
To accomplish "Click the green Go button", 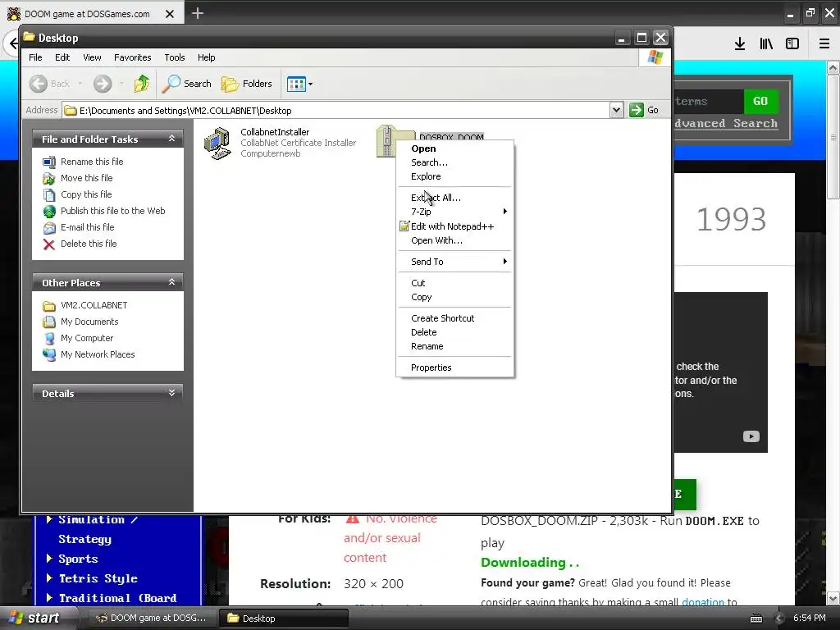I will click(643, 110).
